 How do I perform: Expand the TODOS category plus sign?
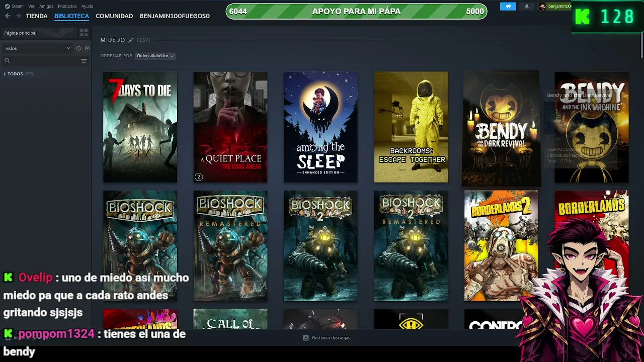tap(5, 74)
